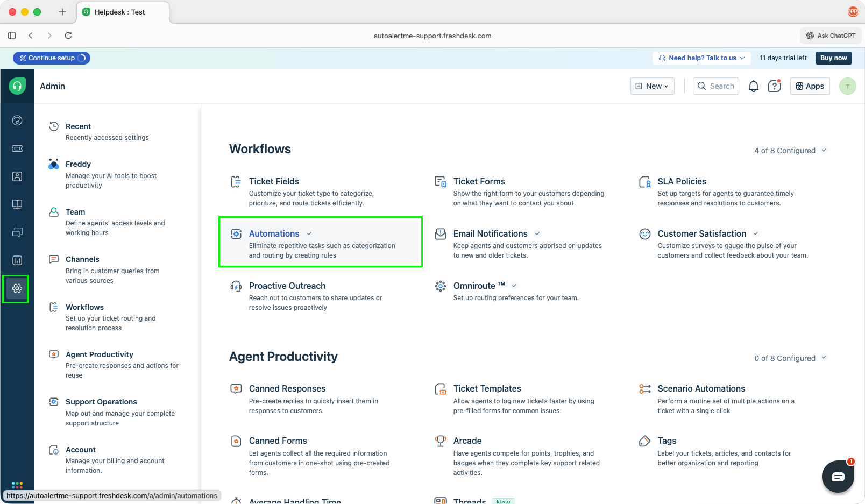The height and width of the screenshot is (504, 865).
Task: Open the Solutions book icon in the sidebar
Action: click(17, 204)
